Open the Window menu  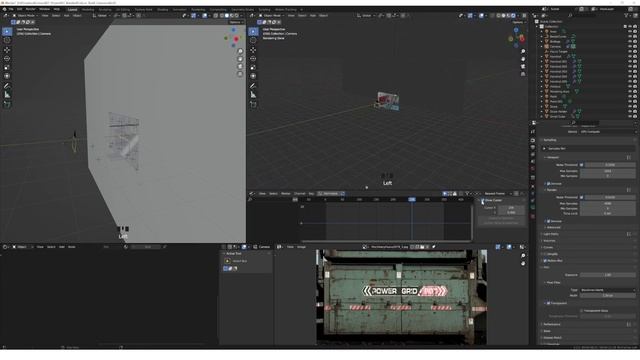pos(44,9)
